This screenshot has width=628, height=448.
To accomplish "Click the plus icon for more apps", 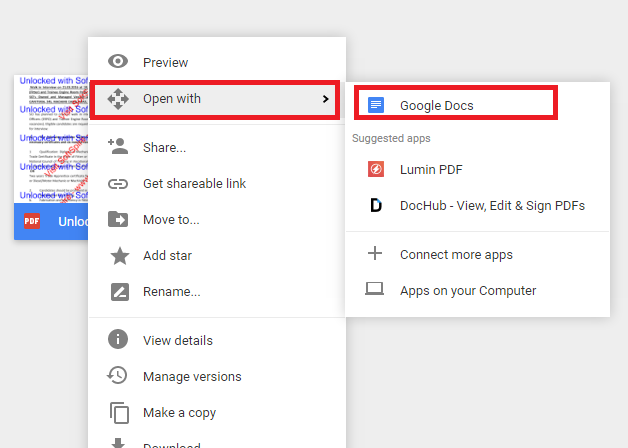I will (375, 253).
